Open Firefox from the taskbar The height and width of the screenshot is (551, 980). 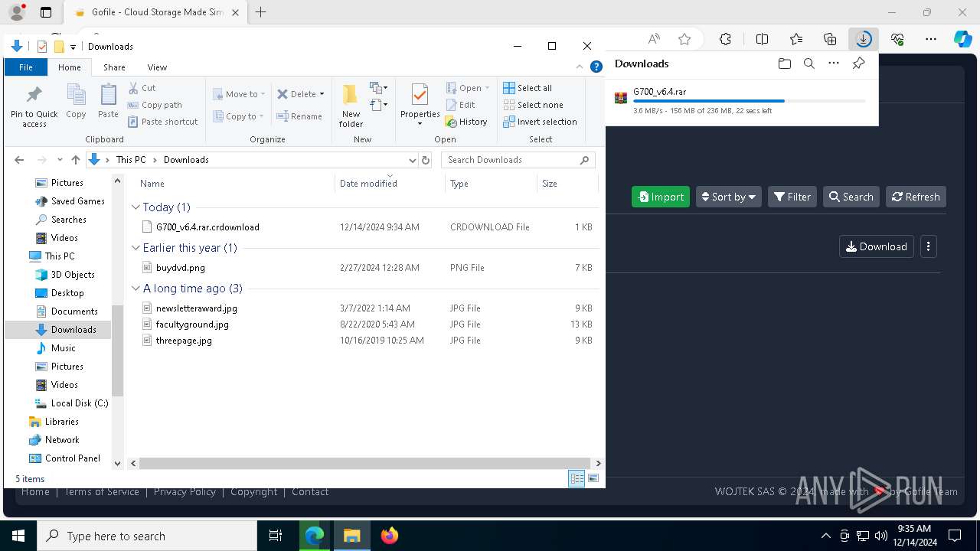[x=390, y=536]
